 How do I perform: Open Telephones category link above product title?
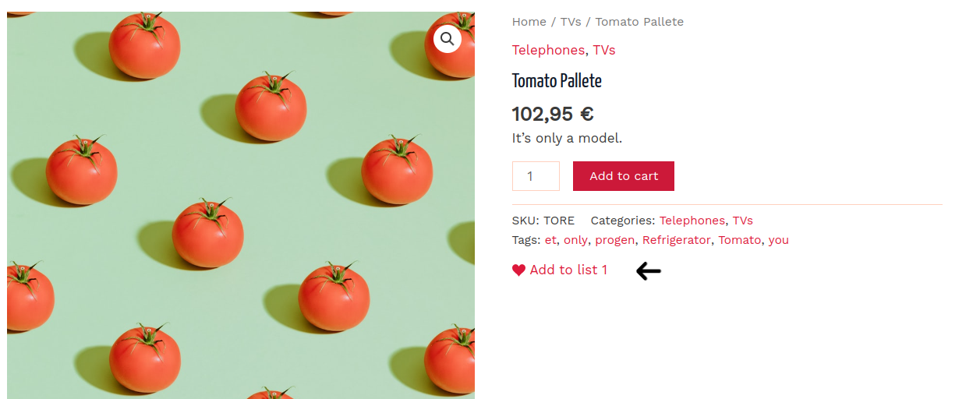pos(548,50)
